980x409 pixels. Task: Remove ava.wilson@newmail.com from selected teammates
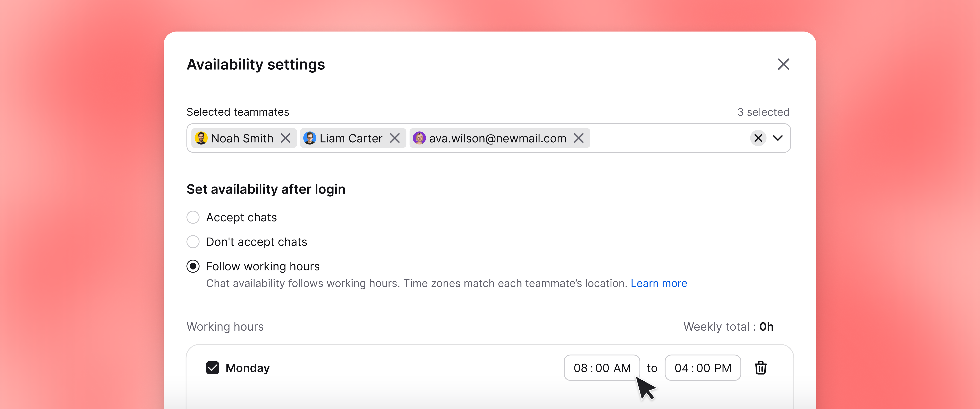[x=579, y=138]
